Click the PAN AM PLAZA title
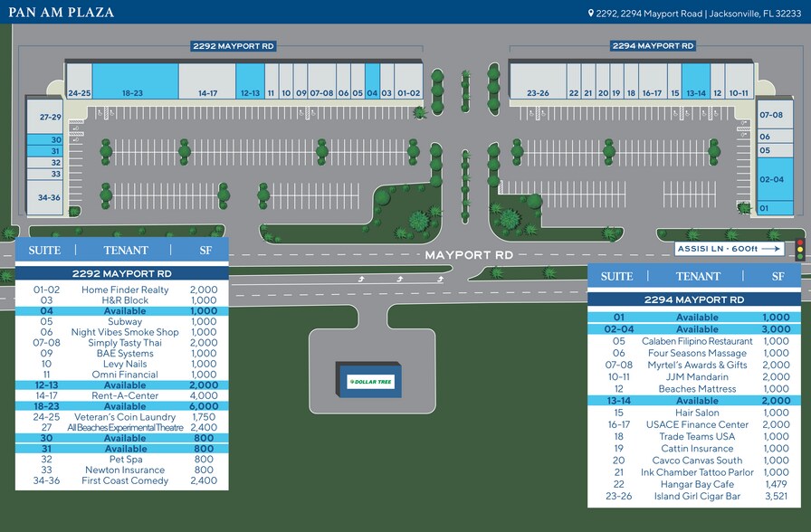The height and width of the screenshot is (532, 811). coord(62,13)
